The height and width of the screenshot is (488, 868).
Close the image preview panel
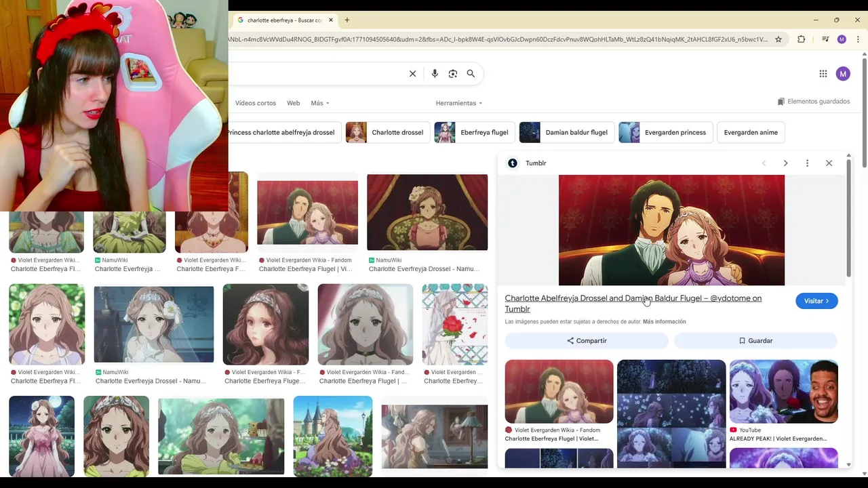click(829, 163)
